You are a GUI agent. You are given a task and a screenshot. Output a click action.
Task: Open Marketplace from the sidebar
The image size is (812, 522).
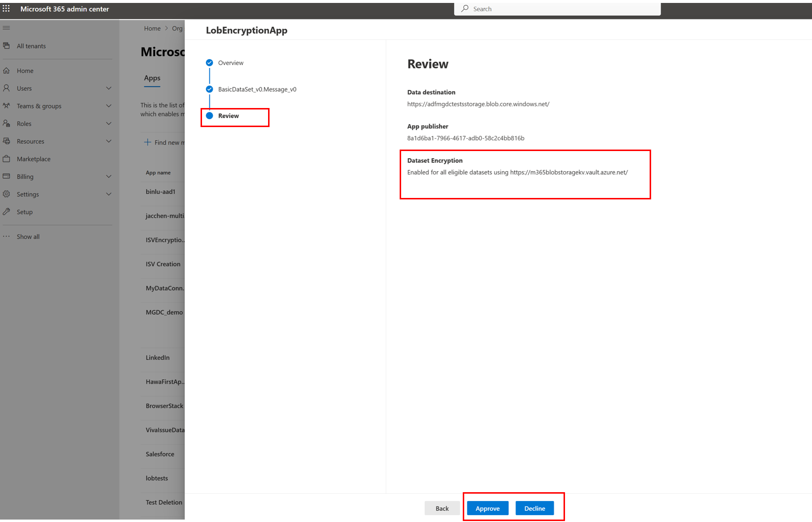click(x=33, y=159)
